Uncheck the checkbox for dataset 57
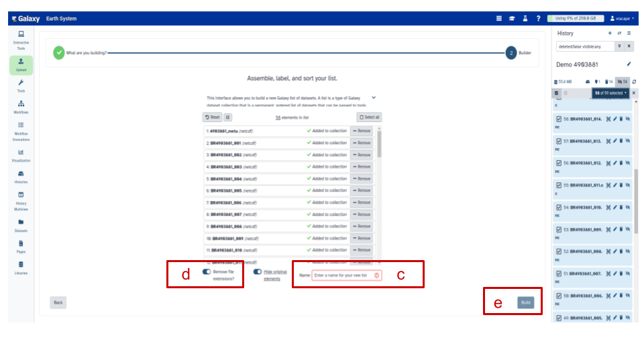 [558, 141]
